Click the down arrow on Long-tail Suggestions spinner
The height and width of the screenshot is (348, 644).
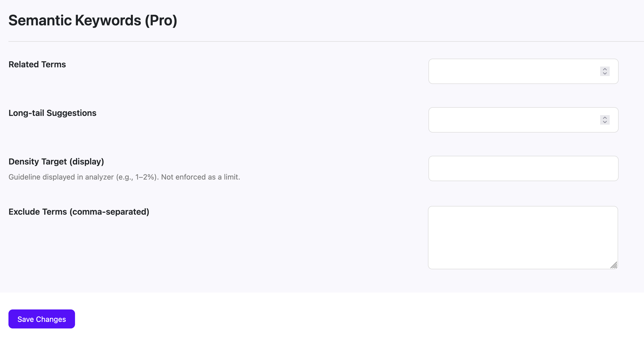pyautogui.click(x=604, y=122)
